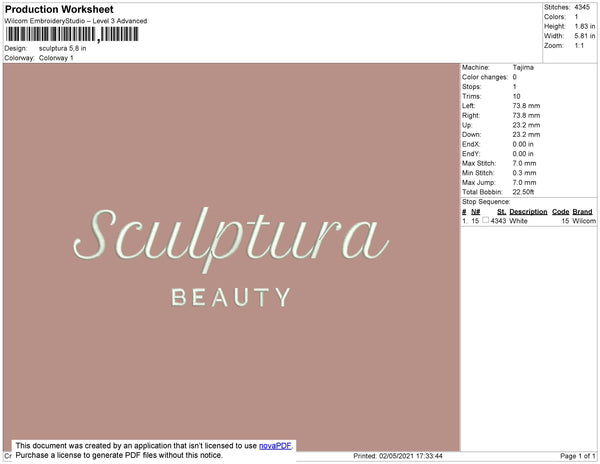Click the White thread color swatch box
This screenshot has width=600, height=464.
coord(486,221)
